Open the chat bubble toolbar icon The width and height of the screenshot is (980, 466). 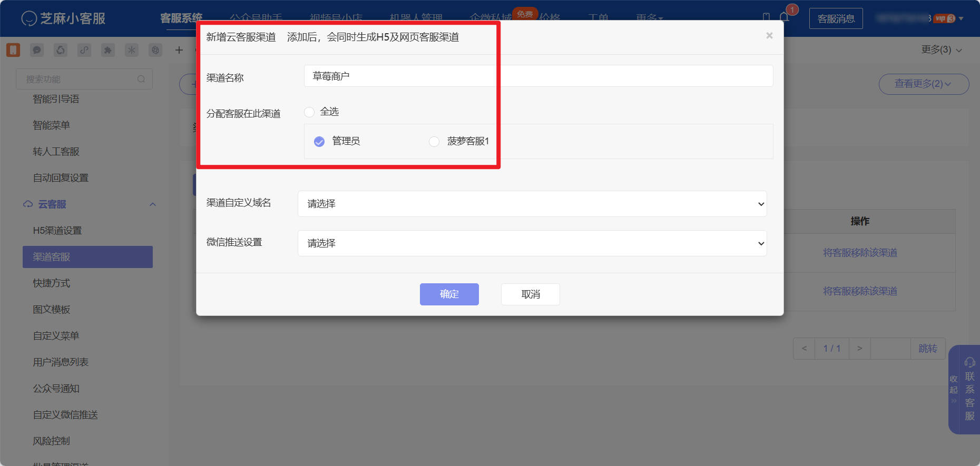37,50
